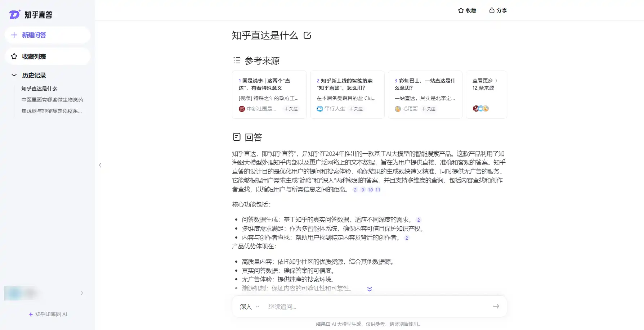Click 中新社国是 author avatar
Screen dimensions: 644x330
click(242, 109)
